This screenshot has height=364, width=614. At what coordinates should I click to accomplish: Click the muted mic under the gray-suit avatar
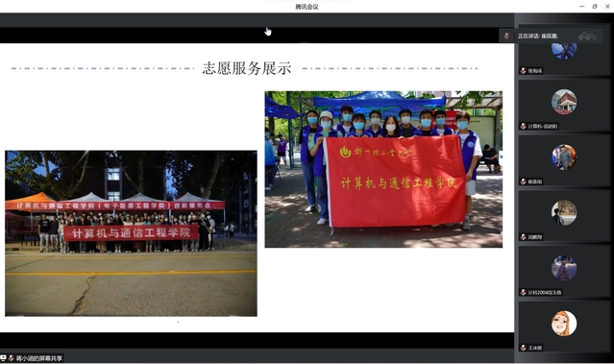coord(523,182)
